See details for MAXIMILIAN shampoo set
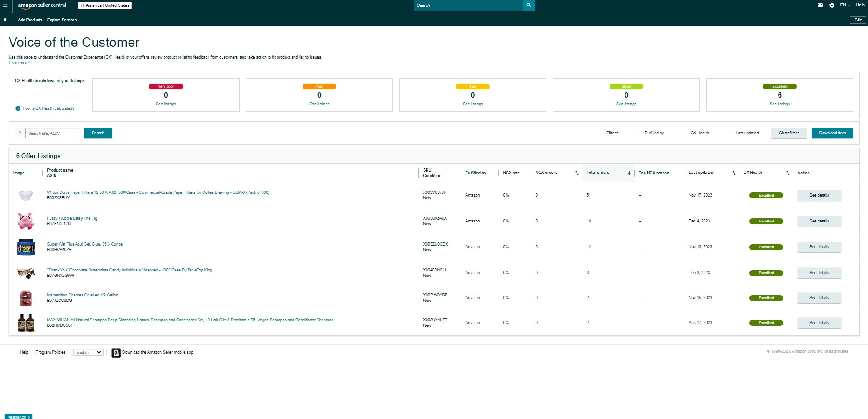Image resolution: width=868 pixels, height=419 pixels. click(819, 323)
